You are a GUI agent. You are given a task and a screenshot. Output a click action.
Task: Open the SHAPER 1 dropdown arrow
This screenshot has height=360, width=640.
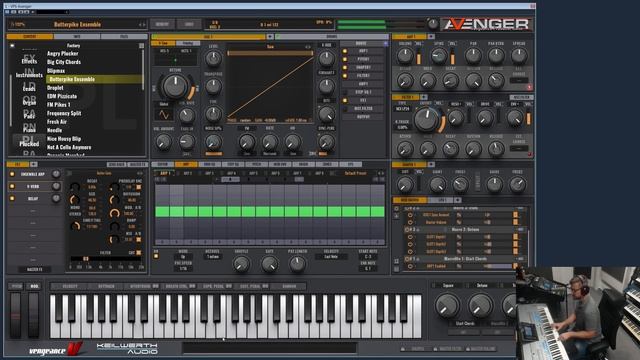tap(431, 164)
